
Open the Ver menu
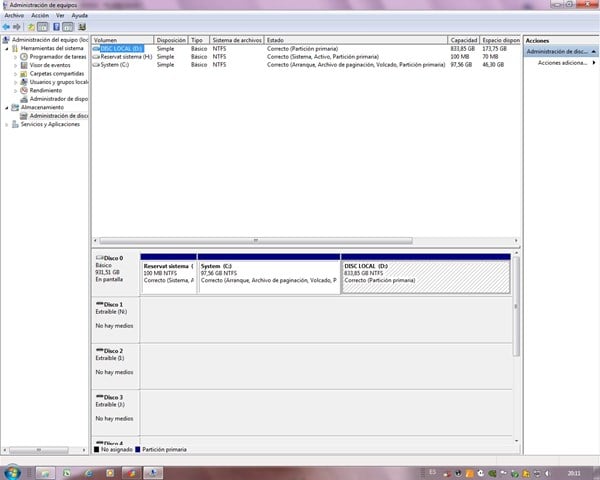[60, 15]
